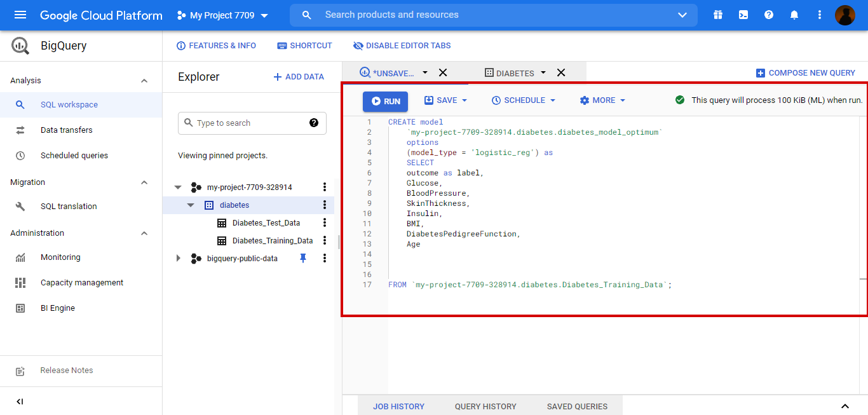Select the Diabetes_Test_Data table
This screenshot has width=868, height=415.
point(266,223)
